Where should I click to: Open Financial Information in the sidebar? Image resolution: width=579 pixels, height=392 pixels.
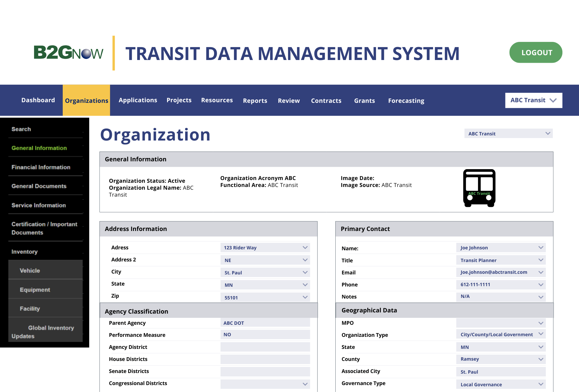[41, 167]
